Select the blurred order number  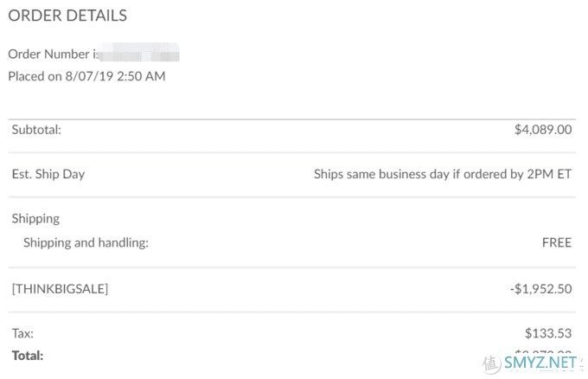coord(138,53)
